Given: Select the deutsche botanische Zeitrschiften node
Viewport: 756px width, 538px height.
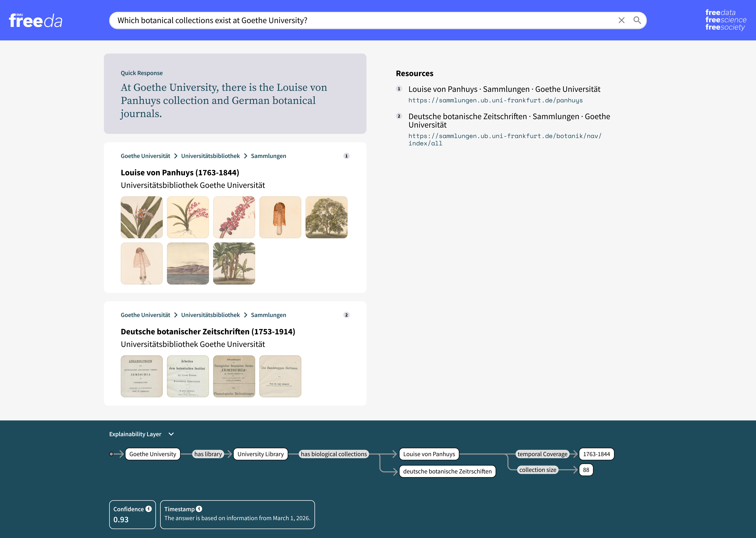Looking at the screenshot, I should point(447,471).
